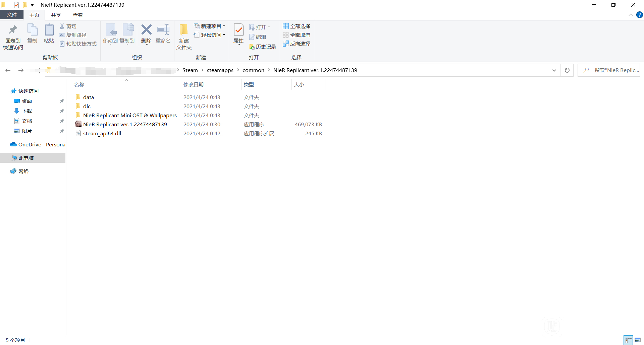Select the steam_api64.dll file
This screenshot has width=644, height=345.
[x=102, y=133]
